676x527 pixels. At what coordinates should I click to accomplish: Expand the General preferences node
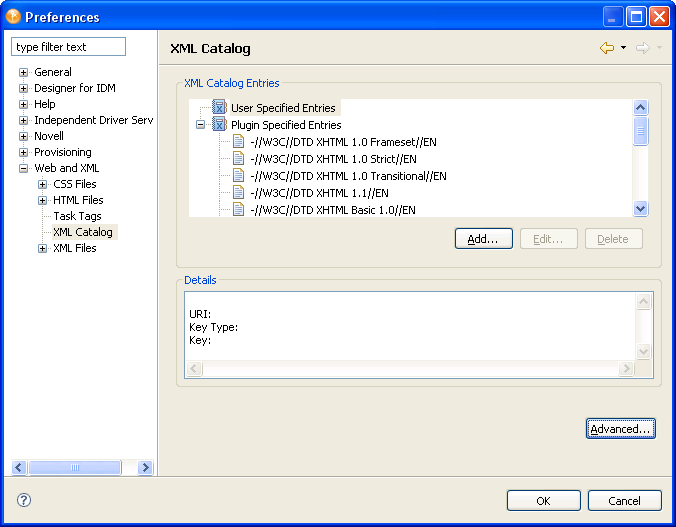pos(24,72)
